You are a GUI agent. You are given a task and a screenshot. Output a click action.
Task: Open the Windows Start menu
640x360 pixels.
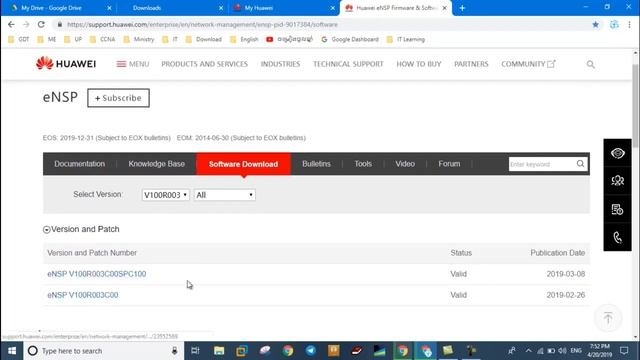click(12, 351)
